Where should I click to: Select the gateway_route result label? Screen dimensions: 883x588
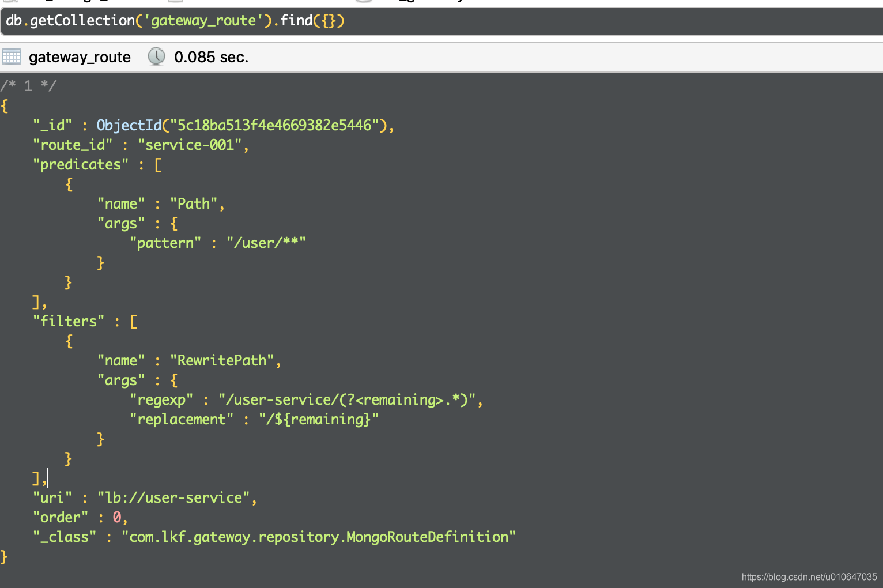tap(80, 57)
